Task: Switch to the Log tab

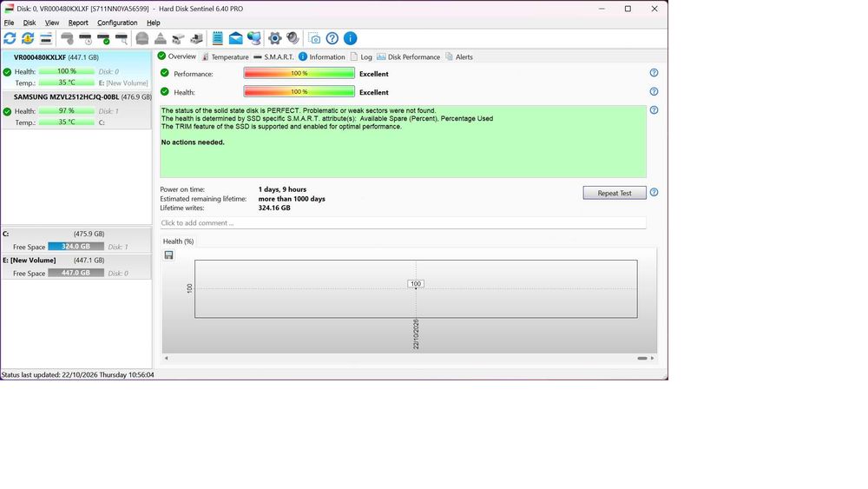Action: (361, 57)
